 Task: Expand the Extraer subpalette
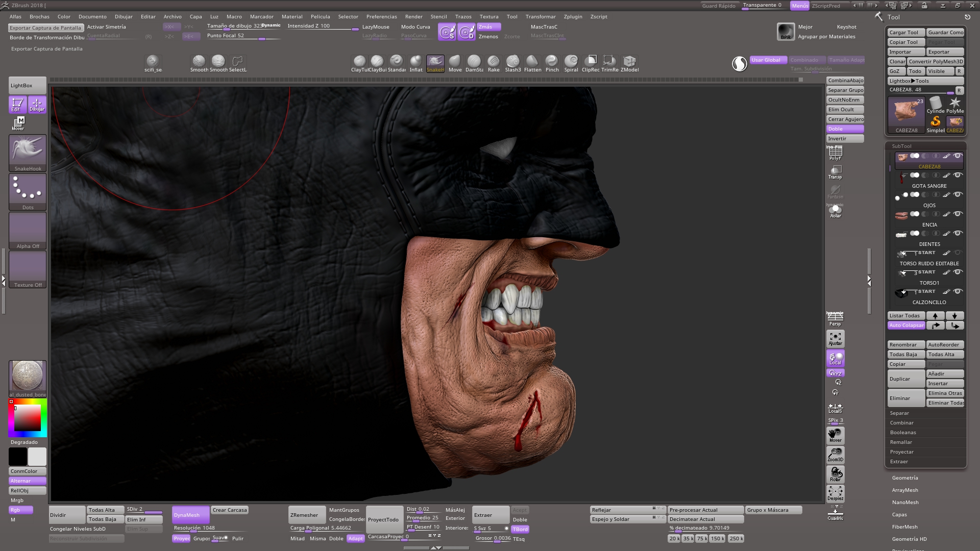point(899,462)
